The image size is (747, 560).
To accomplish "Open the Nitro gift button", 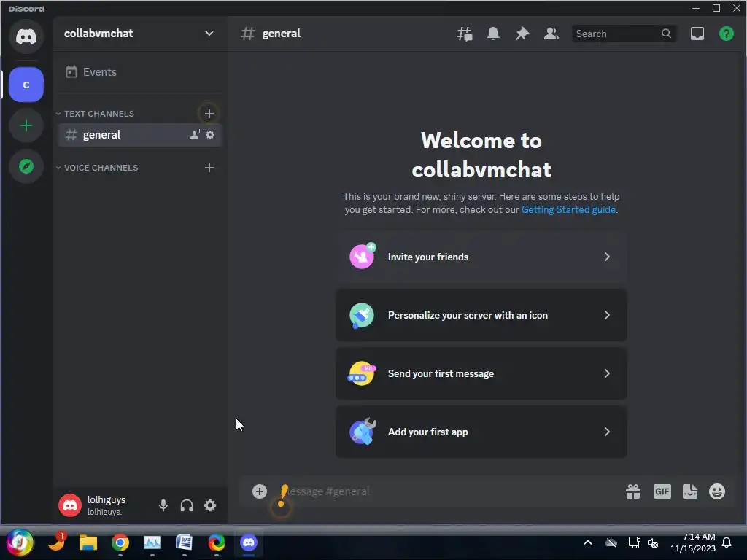I will (x=633, y=491).
